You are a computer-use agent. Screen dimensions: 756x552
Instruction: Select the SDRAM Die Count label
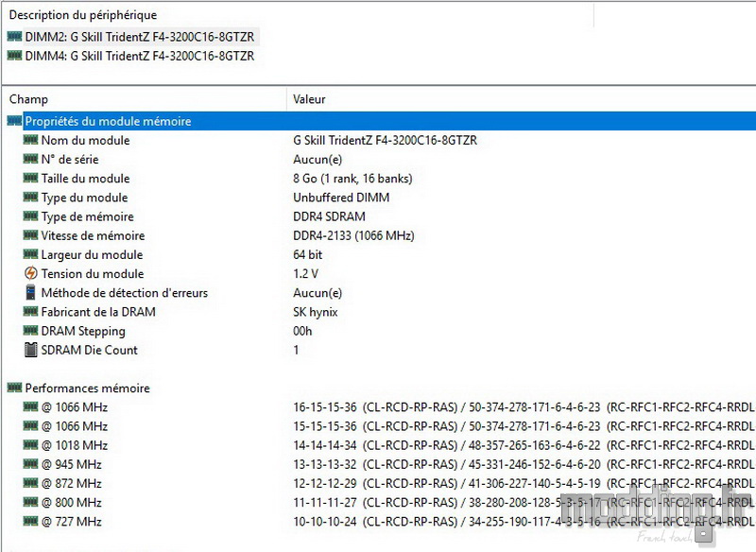point(89,350)
